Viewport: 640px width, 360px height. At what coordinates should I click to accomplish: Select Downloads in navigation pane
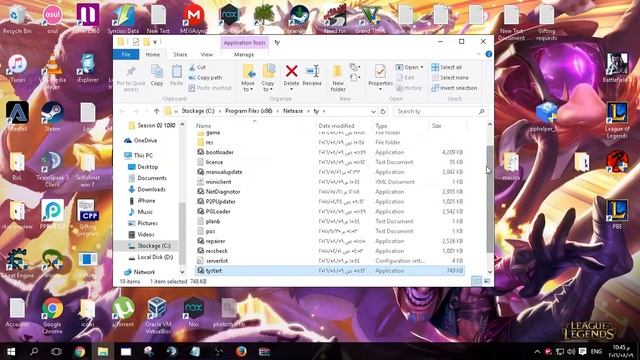151,189
